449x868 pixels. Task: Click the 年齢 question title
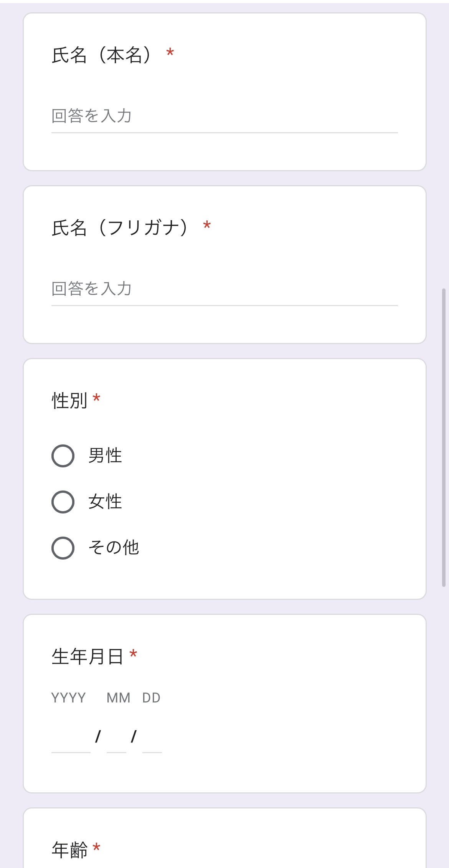(69, 850)
